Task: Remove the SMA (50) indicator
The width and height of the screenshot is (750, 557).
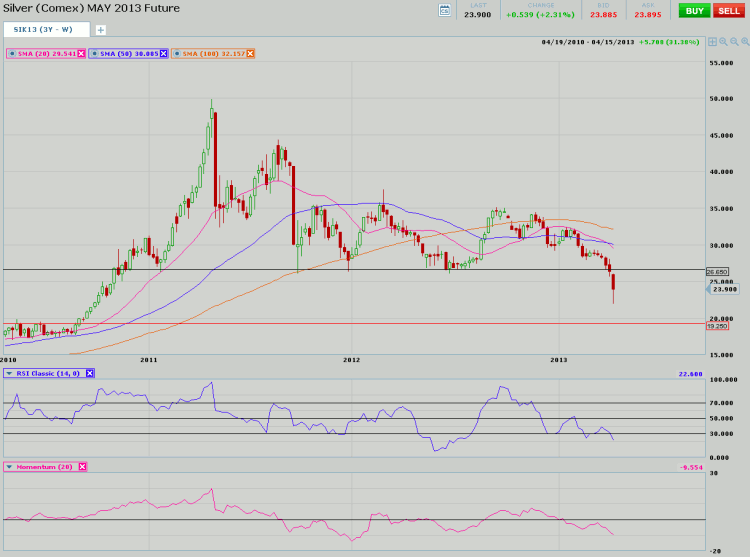Action: tap(165, 53)
